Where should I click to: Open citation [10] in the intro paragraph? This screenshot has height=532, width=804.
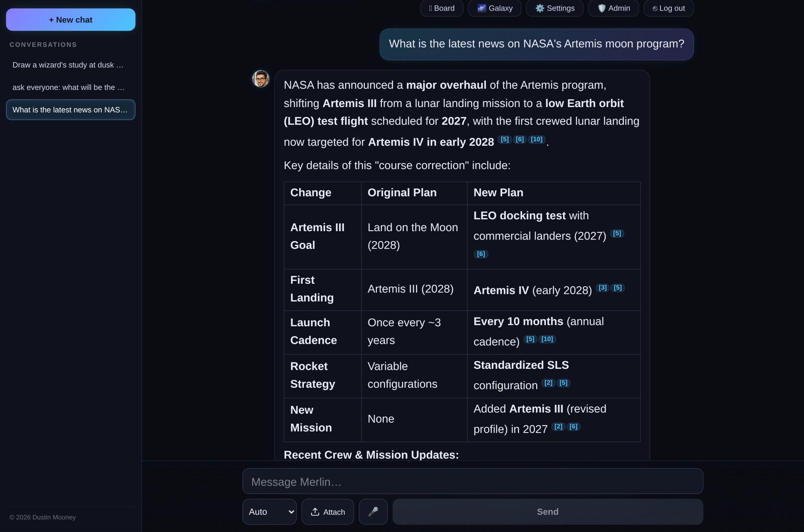[x=537, y=139]
